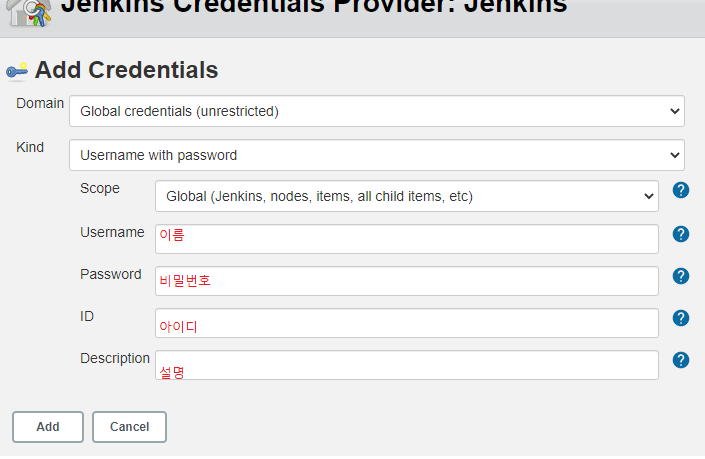Click the Add Credentials heading
Screen dimensions: 705x459
coord(126,70)
